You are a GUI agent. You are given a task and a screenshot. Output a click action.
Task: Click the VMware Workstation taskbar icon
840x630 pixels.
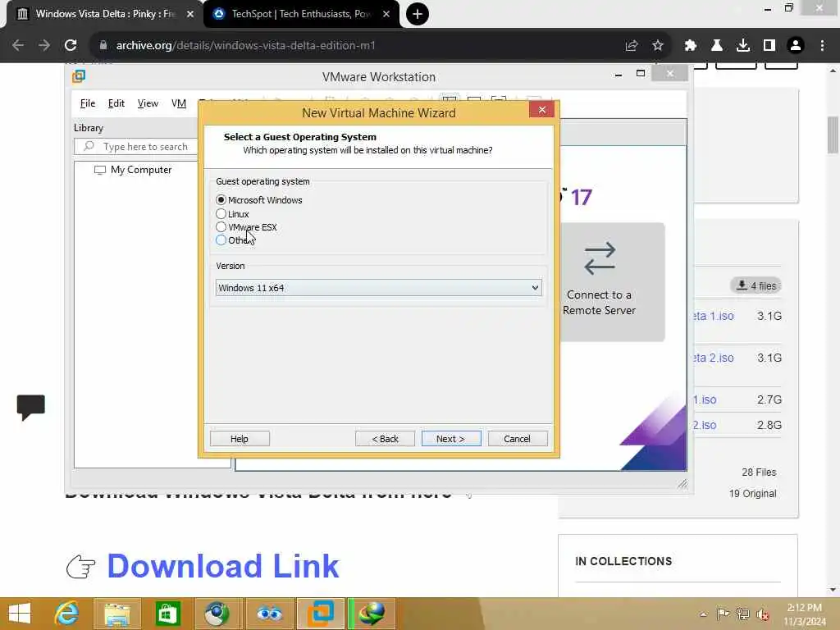[x=321, y=614]
